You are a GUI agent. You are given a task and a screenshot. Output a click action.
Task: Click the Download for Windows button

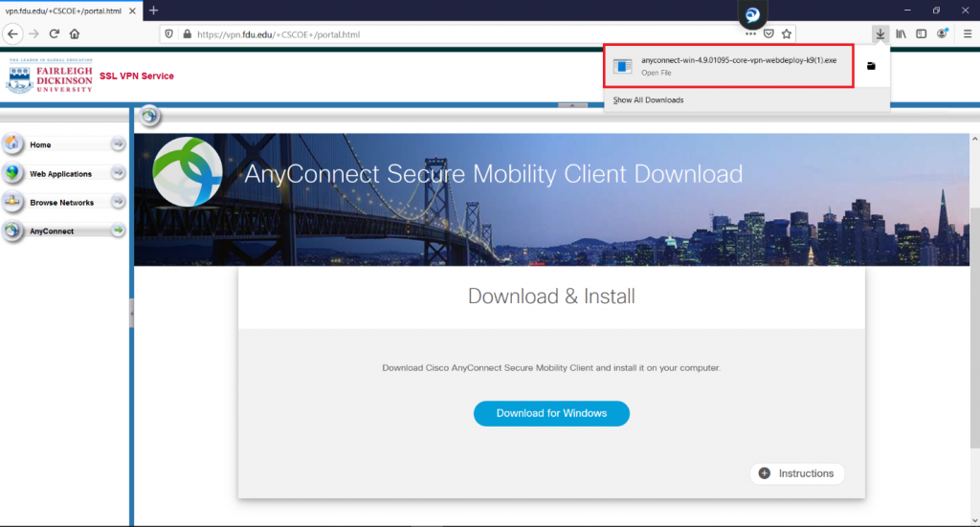click(551, 413)
